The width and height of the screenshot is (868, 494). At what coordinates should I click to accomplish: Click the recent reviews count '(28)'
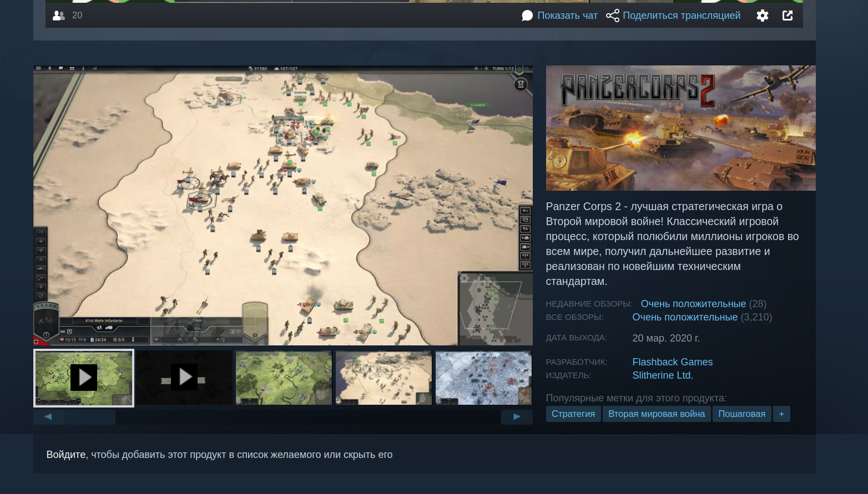click(x=758, y=304)
